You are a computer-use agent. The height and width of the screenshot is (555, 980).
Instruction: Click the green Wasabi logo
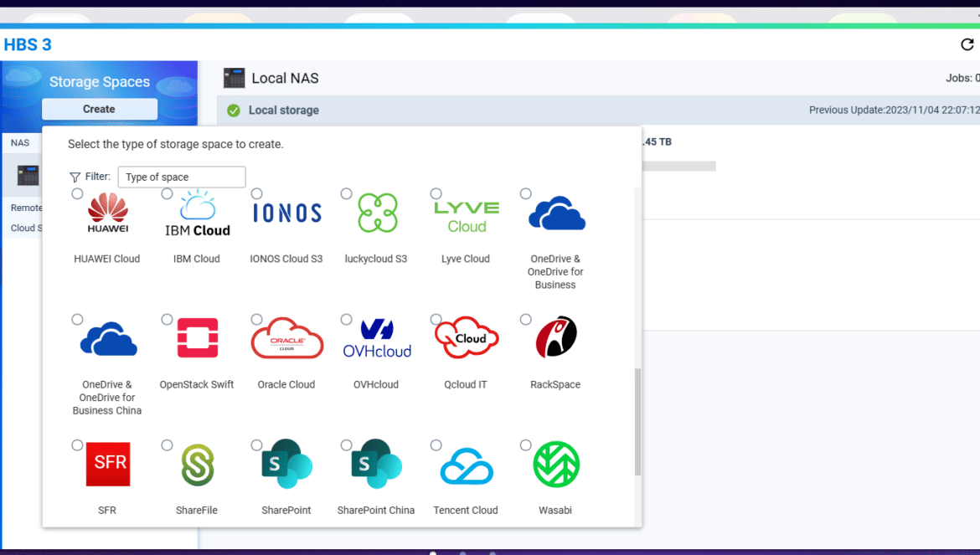tap(556, 465)
